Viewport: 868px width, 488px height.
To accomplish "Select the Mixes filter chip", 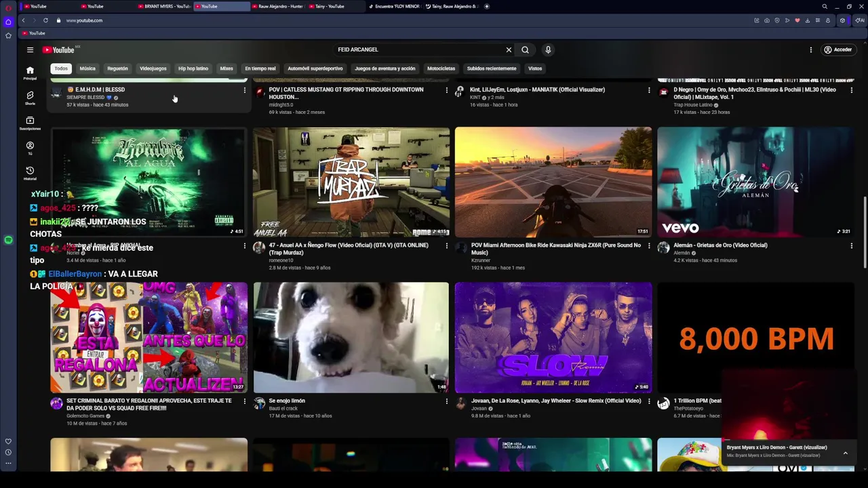I will click(x=226, y=68).
